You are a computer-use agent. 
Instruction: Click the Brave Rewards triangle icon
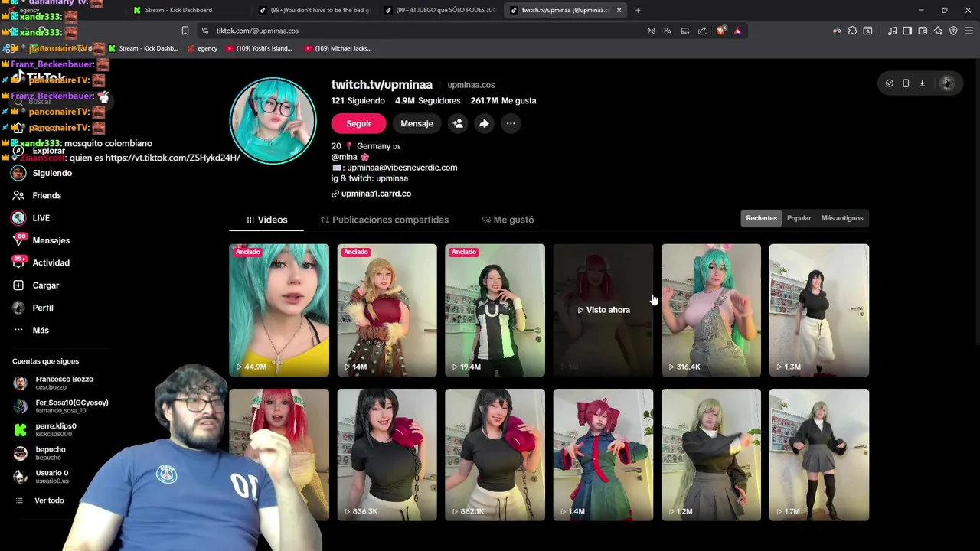pos(737,31)
